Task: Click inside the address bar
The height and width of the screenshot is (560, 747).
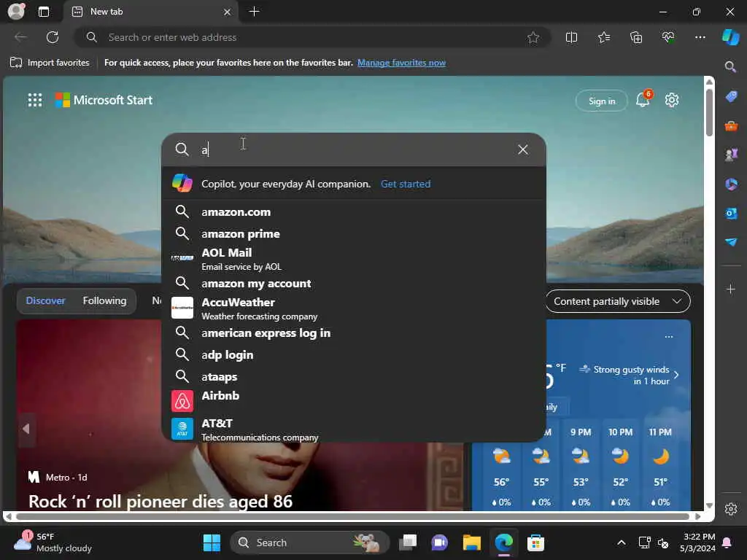Action: click(x=312, y=37)
